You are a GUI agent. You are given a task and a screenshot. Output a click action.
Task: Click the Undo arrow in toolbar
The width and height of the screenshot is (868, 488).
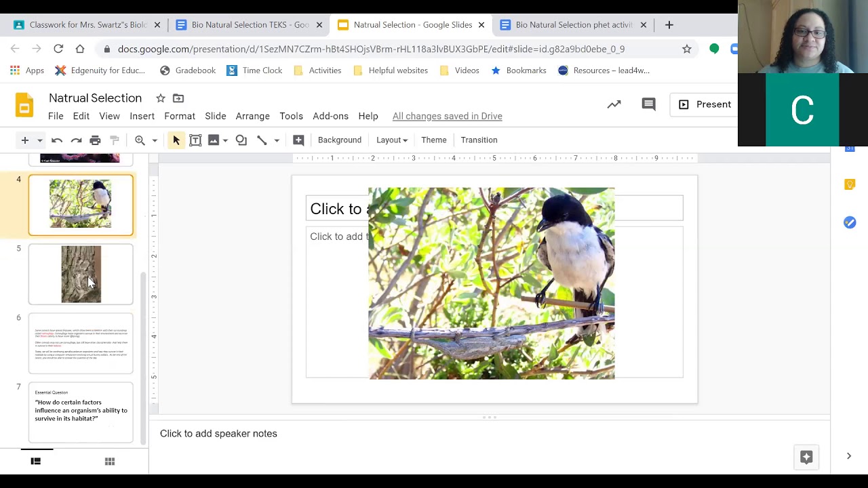pos(57,140)
